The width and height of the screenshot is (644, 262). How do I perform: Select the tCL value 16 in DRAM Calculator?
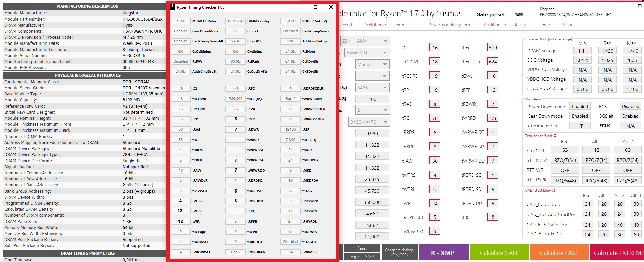point(435,48)
